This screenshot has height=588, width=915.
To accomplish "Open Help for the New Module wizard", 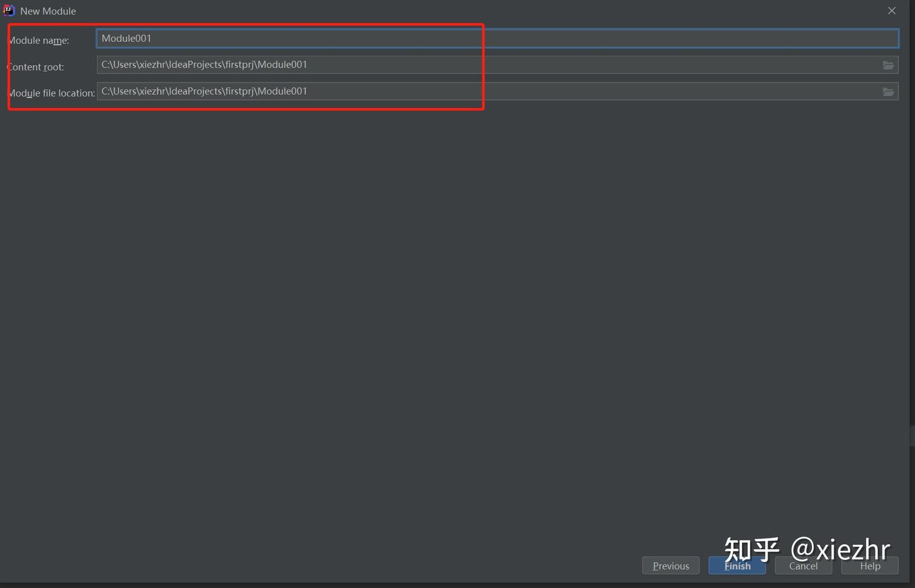I will click(x=869, y=566).
